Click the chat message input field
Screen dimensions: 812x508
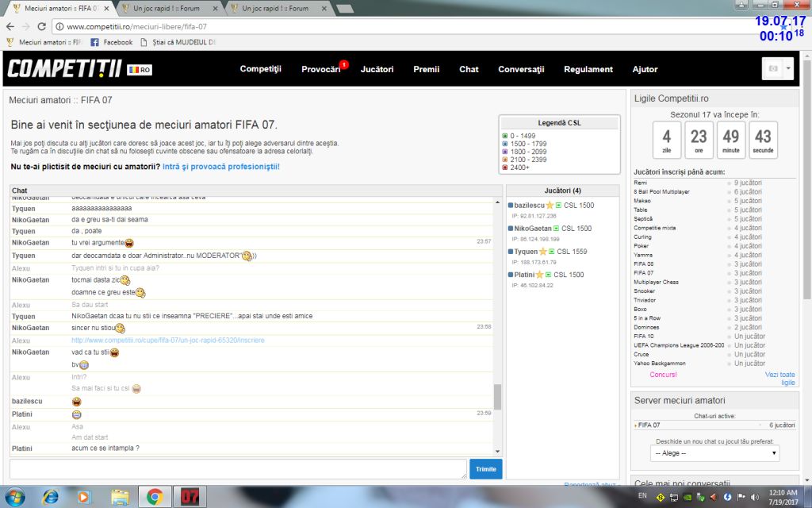click(x=238, y=469)
